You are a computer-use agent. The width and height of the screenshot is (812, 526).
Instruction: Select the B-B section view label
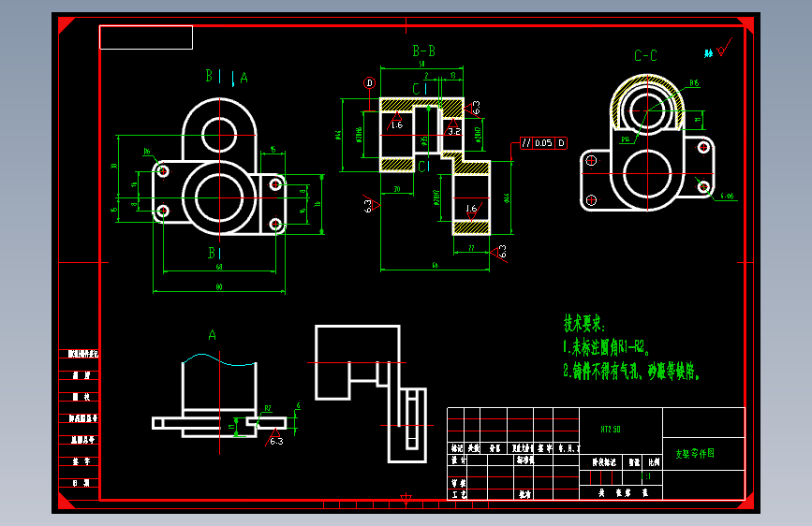(x=423, y=51)
